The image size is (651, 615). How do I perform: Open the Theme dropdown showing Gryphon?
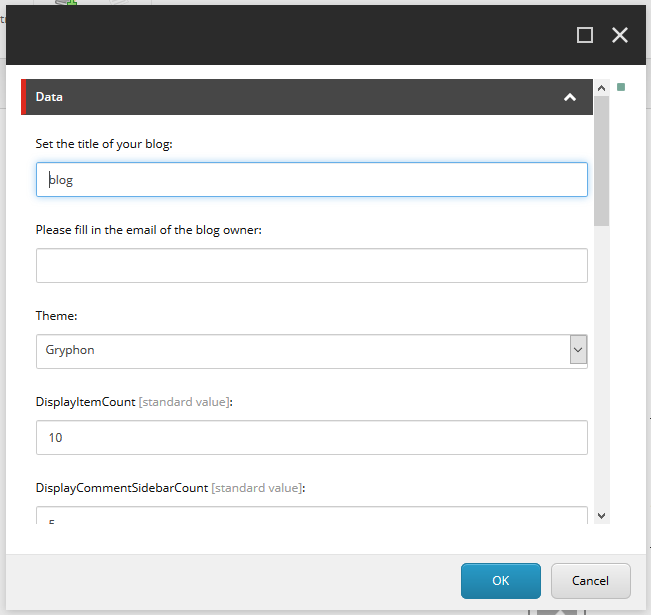(300, 351)
